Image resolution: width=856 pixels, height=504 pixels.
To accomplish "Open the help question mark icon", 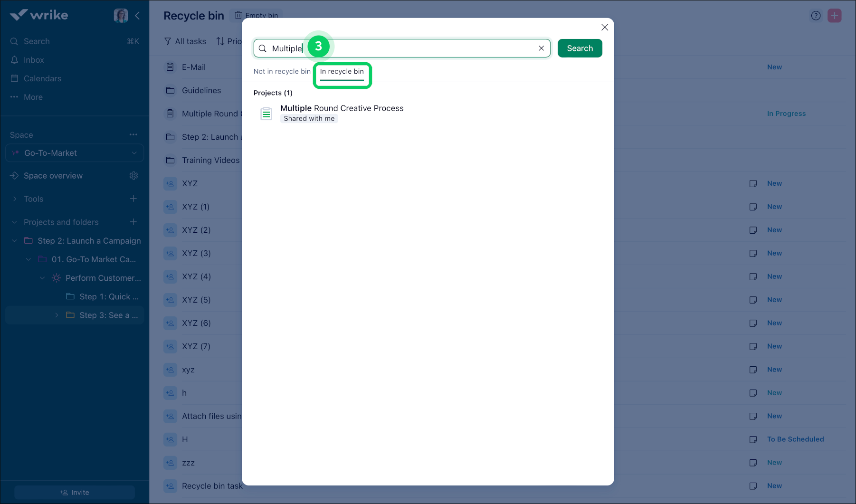I will tap(816, 16).
